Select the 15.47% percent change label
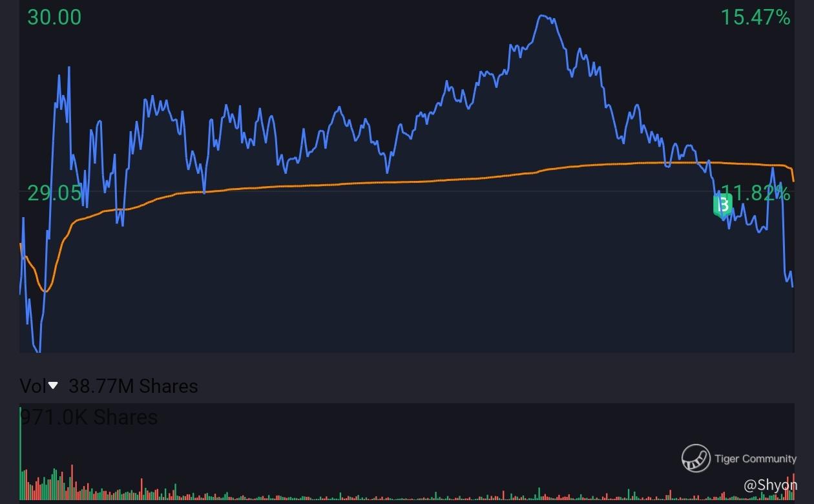 (755, 17)
